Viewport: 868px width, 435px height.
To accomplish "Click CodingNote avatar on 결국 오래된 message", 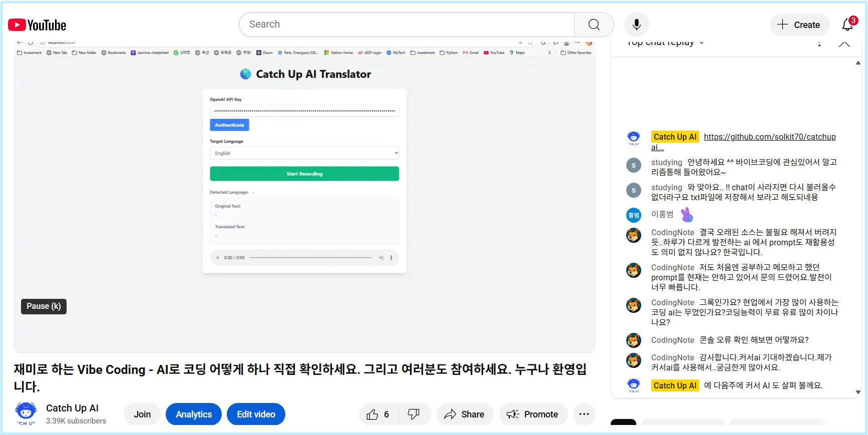I will pos(634,235).
